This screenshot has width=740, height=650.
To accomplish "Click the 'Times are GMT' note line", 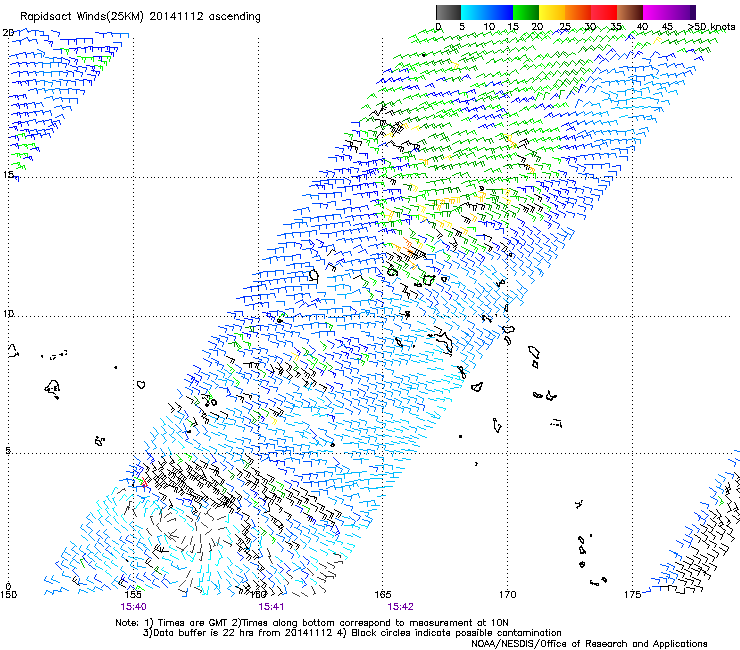I will [x=312, y=623].
